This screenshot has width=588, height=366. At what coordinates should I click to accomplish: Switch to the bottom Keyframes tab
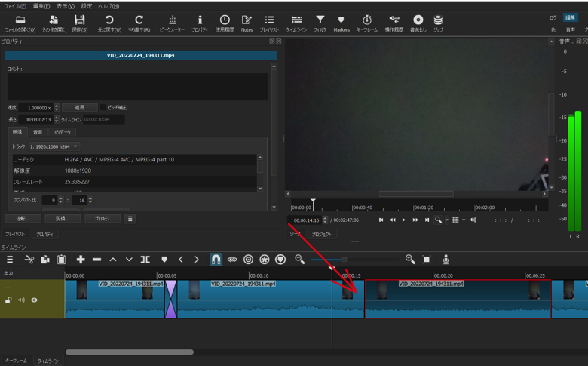coord(16,361)
